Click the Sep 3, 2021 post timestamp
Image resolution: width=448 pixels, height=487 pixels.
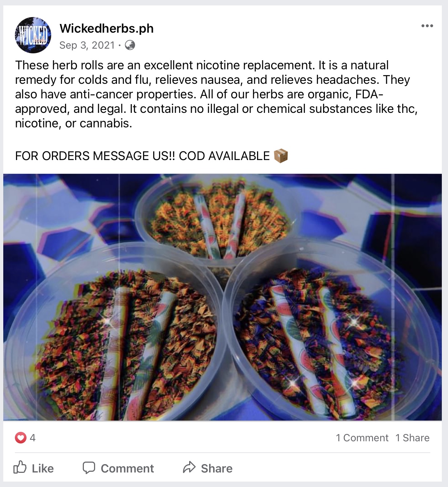pos(87,45)
